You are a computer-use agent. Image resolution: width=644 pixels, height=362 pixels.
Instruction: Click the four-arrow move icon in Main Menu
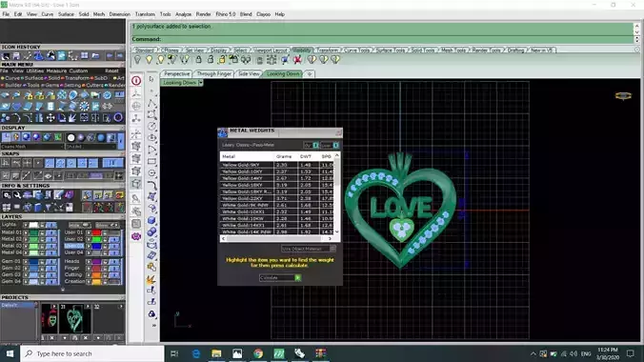tap(50, 118)
